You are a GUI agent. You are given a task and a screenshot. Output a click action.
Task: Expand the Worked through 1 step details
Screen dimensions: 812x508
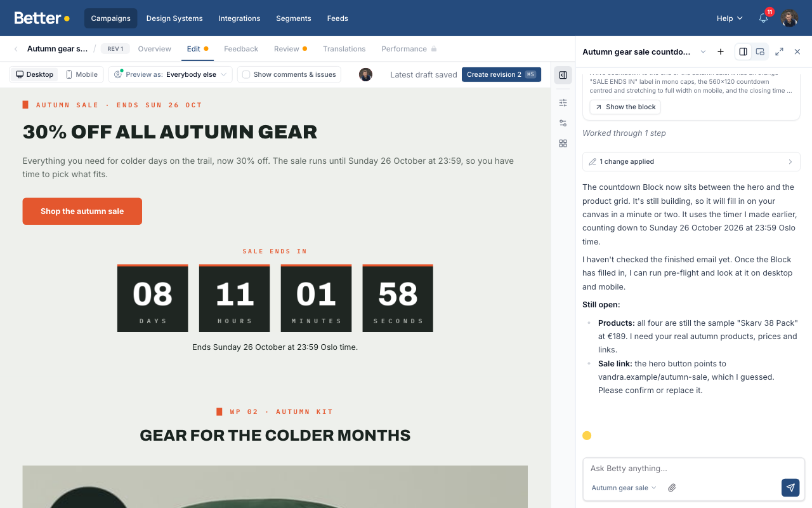click(624, 133)
